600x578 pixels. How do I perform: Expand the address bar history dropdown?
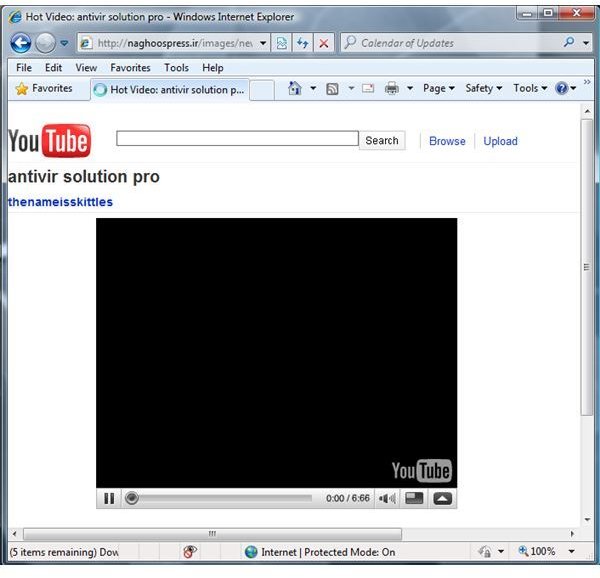click(x=263, y=43)
